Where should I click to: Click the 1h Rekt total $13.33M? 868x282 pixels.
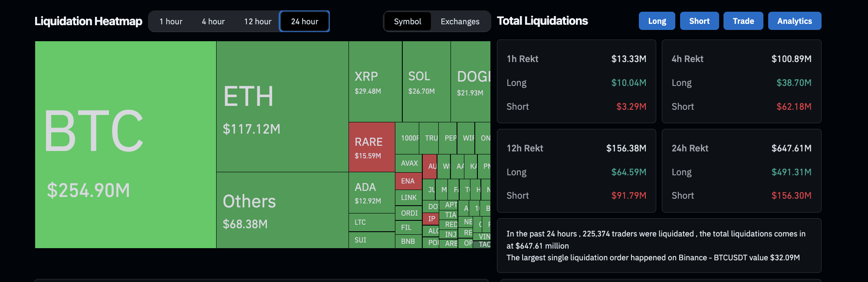pos(628,59)
